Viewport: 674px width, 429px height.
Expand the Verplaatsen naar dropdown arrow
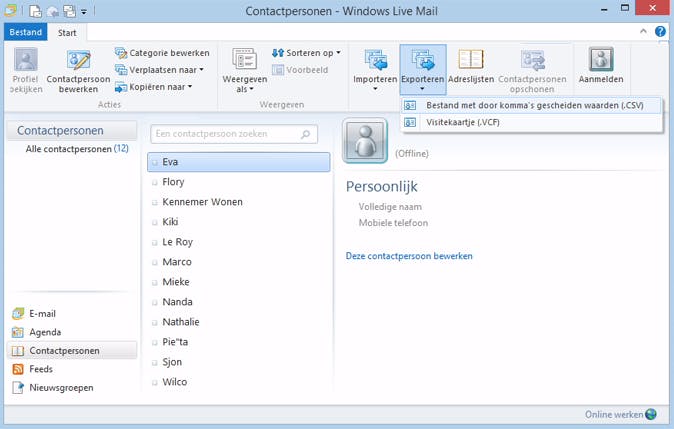[x=201, y=70]
